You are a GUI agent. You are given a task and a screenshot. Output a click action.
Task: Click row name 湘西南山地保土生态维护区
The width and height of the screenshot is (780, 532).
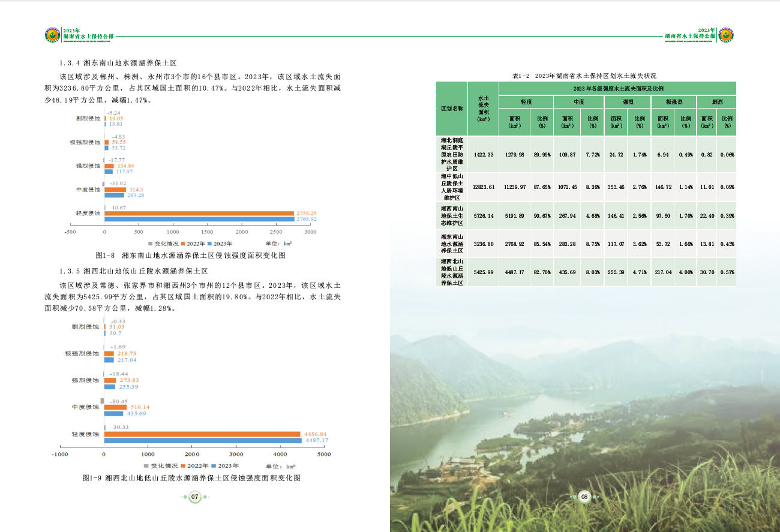click(452, 216)
